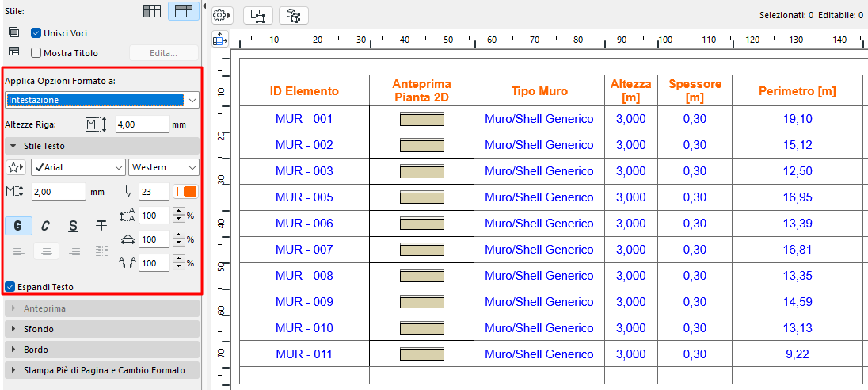868x390 pixels.
Task: Uncheck the Unisci Voci checkbox
Action: (36, 33)
